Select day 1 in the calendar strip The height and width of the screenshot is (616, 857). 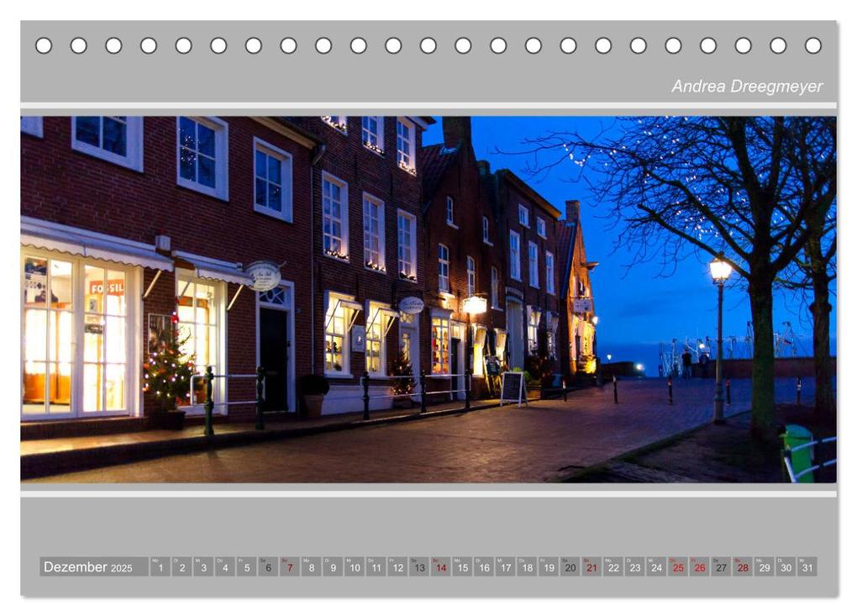pyautogui.click(x=160, y=566)
